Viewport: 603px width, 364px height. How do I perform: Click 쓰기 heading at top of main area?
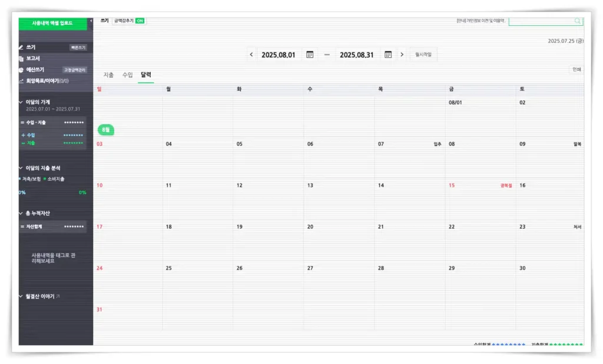[x=105, y=21]
